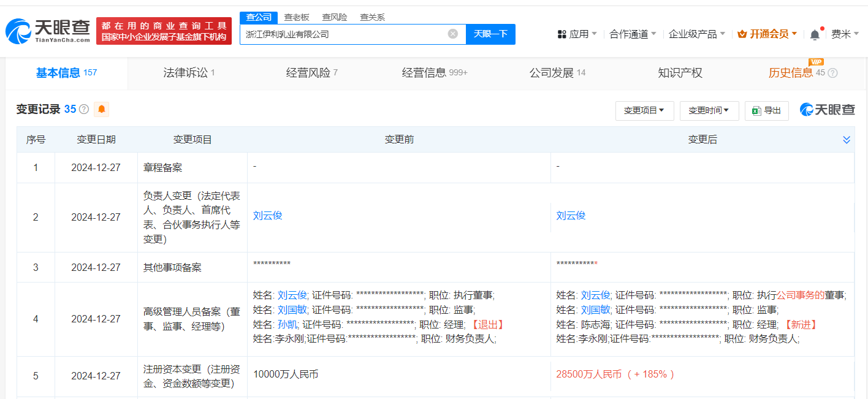This screenshot has height=399, width=868.
Task: Open the 变更项目 filter dropdown
Action: [644, 110]
